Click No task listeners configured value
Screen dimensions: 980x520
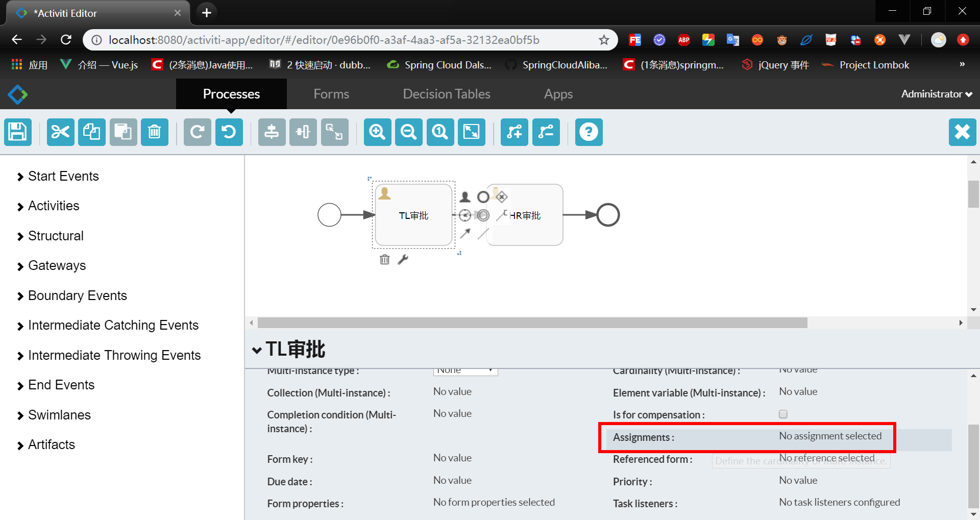tap(839, 502)
